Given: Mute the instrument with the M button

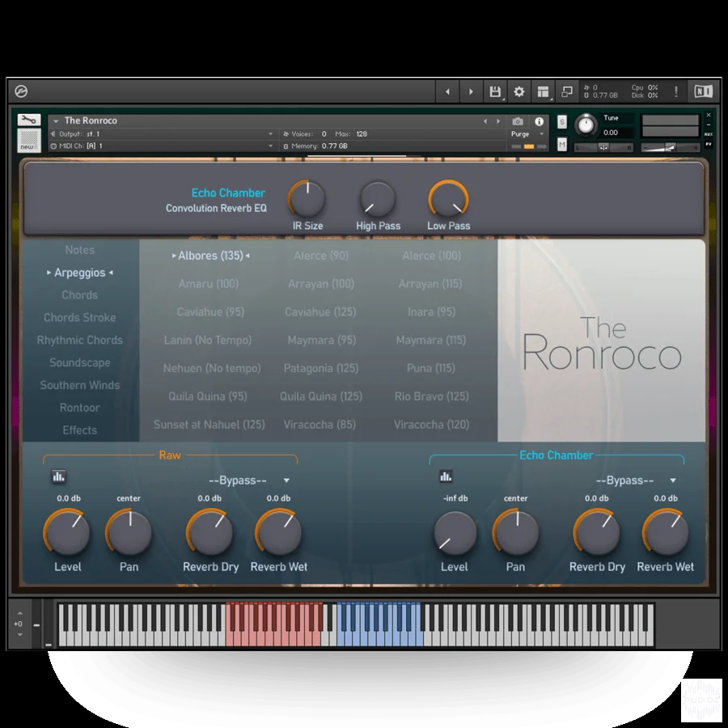Looking at the screenshot, I should point(562,145).
